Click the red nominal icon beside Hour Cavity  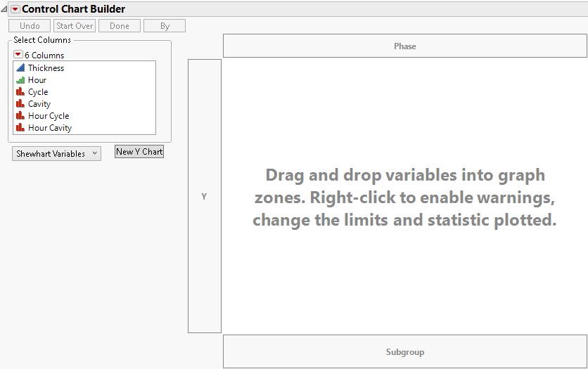(20, 128)
